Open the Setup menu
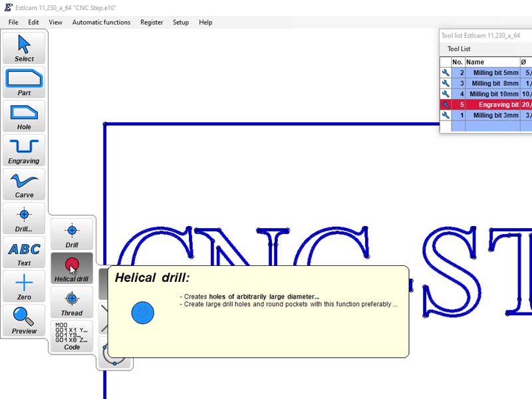The image size is (532, 399). 181,22
